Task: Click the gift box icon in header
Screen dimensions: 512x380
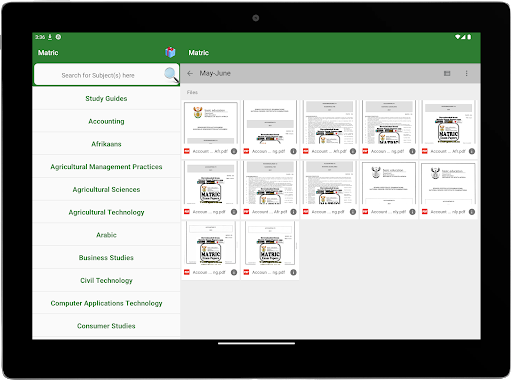Action: pyautogui.click(x=170, y=52)
